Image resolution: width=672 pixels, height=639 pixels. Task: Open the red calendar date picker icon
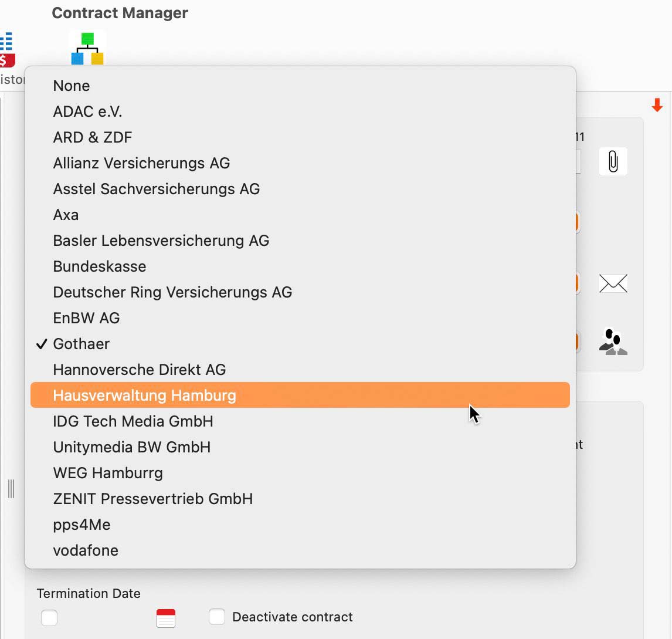click(x=166, y=618)
